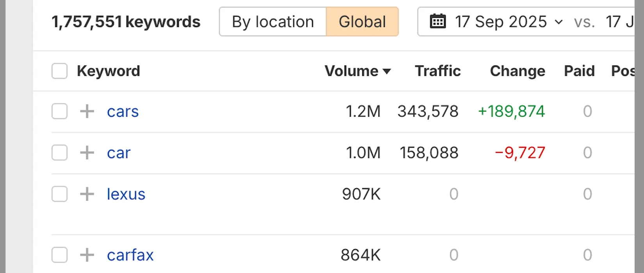Tick the select-all checkbox beside Keyword header
Screen dimensions: 644x273
tap(59, 71)
